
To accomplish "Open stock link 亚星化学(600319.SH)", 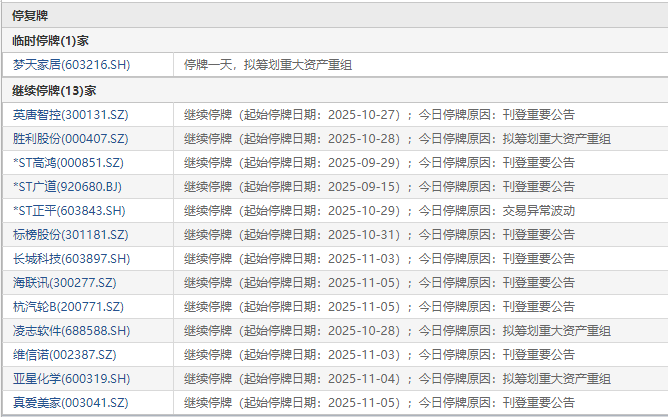I will (x=71, y=379).
